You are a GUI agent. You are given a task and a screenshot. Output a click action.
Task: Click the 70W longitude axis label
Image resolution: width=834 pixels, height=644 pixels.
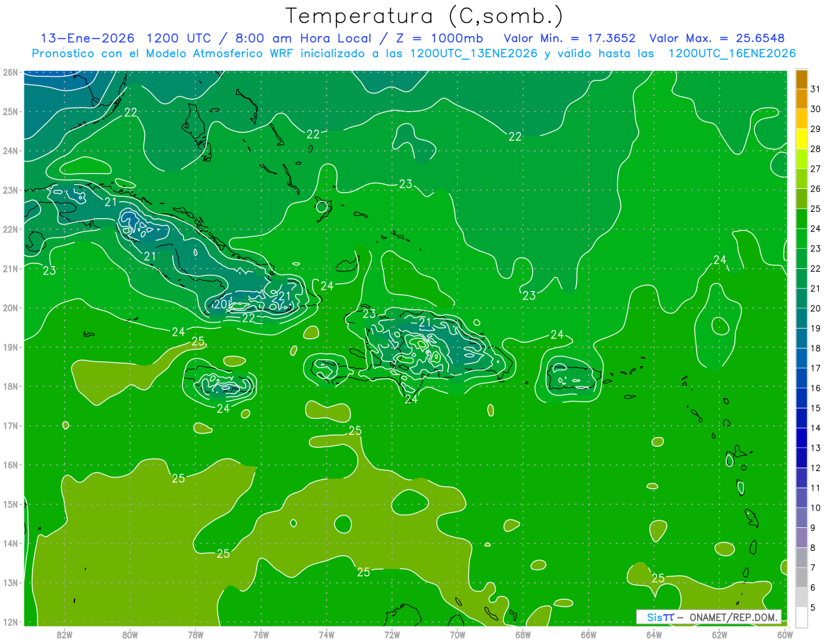point(457,634)
